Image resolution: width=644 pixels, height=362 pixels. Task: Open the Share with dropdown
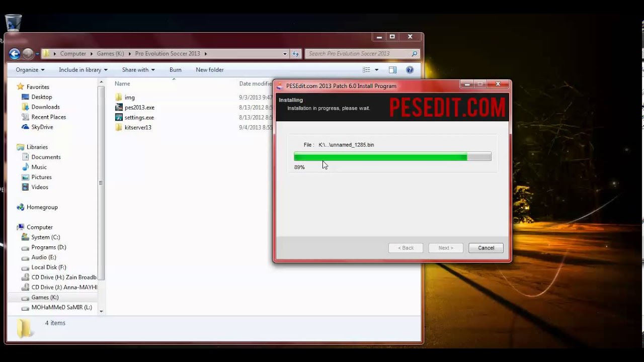click(138, 70)
